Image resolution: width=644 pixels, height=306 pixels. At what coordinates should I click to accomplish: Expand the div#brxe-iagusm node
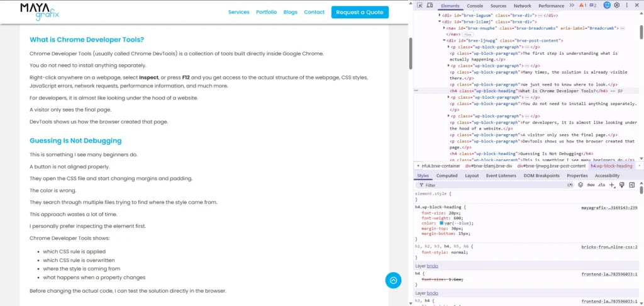pos(440,15)
